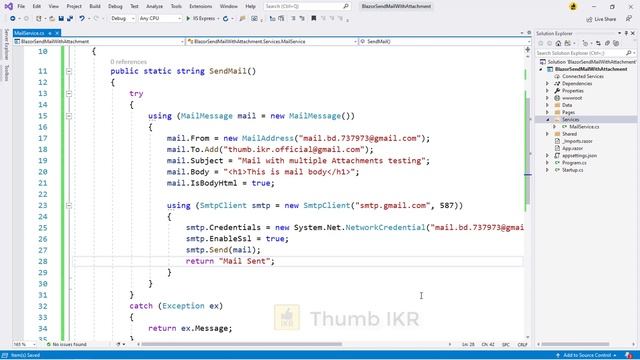Image resolution: width=640 pixels, height=360 pixels.
Task: Click the Save All toolbar icon
Action: pos(70,18)
